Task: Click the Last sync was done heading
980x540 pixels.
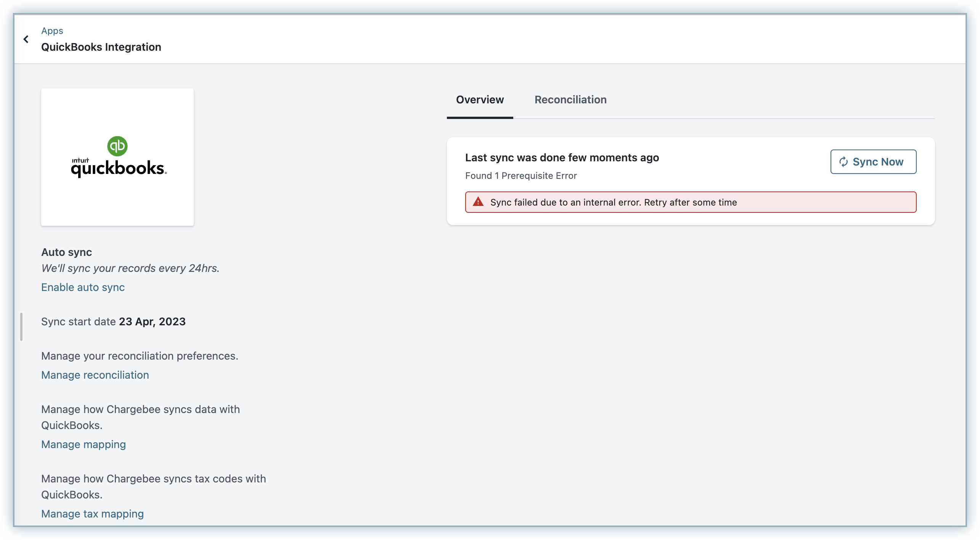Action: (562, 158)
